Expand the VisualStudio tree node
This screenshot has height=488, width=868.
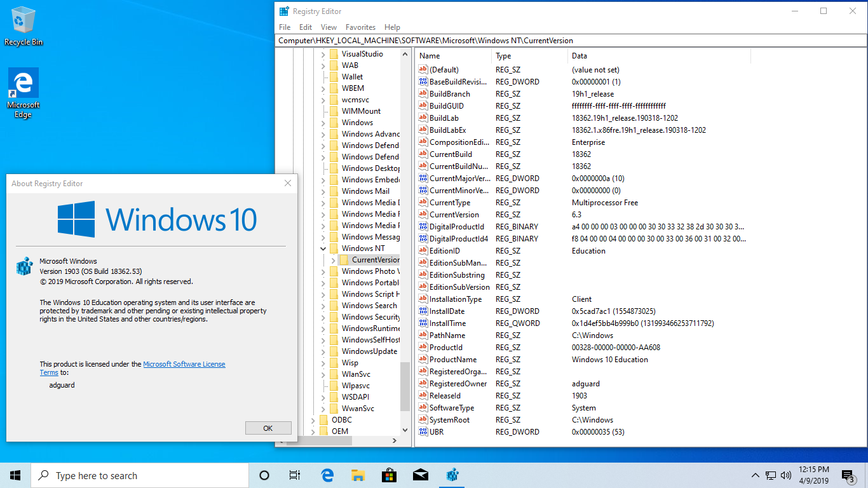323,54
